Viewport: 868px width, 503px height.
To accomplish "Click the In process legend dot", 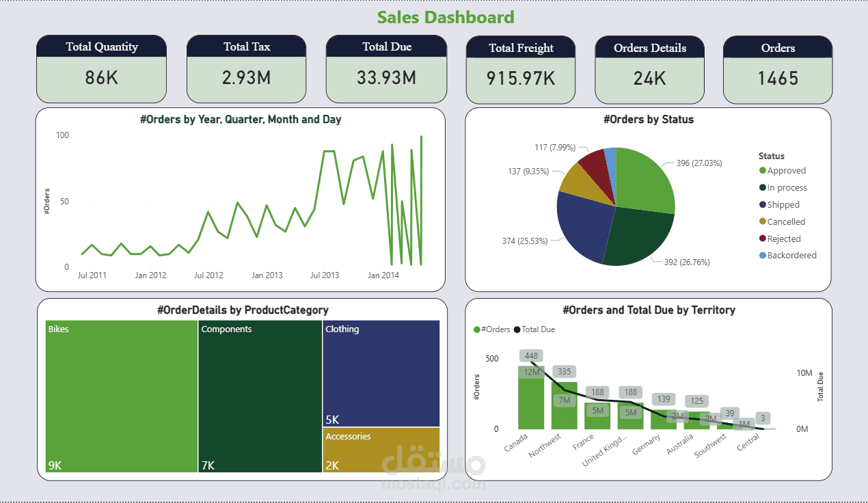I will pyautogui.click(x=763, y=187).
